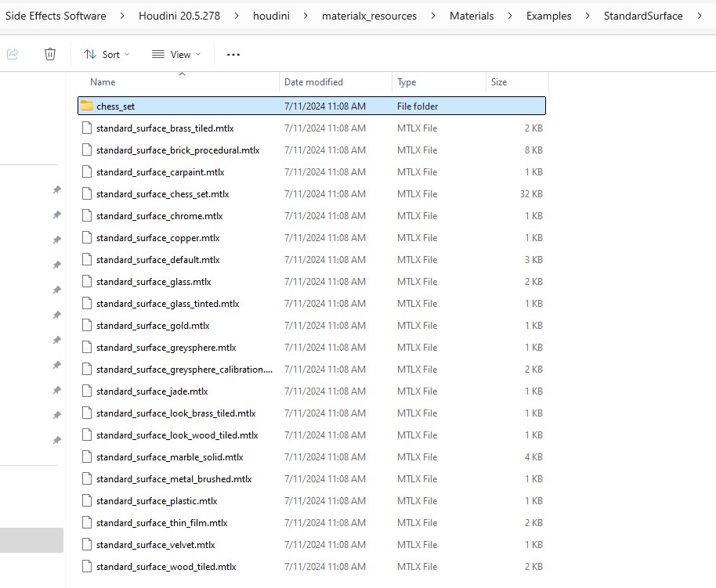
Task: Open the Sort dropdown menu
Action: pyautogui.click(x=107, y=54)
